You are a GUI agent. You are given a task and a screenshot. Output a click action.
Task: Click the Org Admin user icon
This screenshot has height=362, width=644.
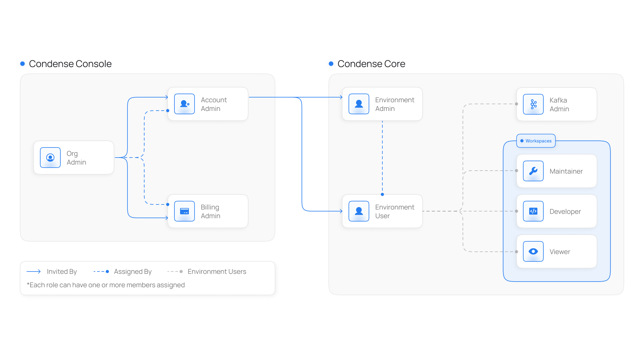coord(50,158)
